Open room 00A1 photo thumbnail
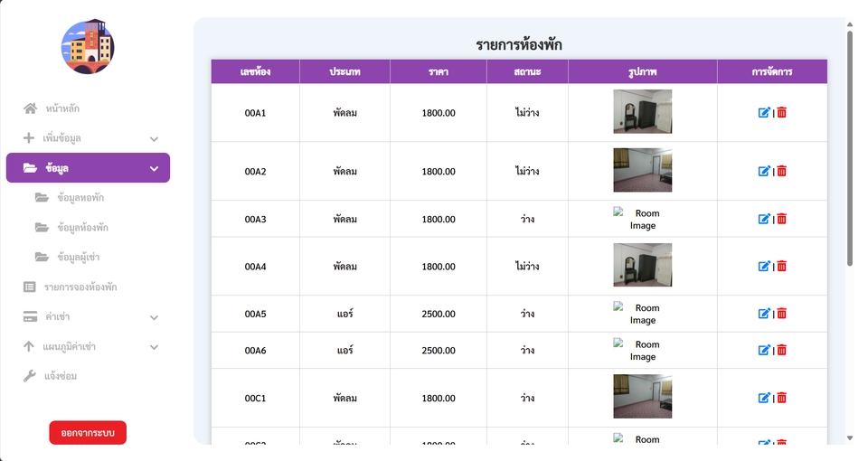 [643, 112]
